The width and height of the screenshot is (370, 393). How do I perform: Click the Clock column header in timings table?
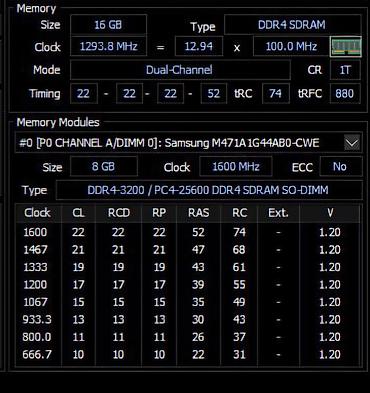[37, 213]
